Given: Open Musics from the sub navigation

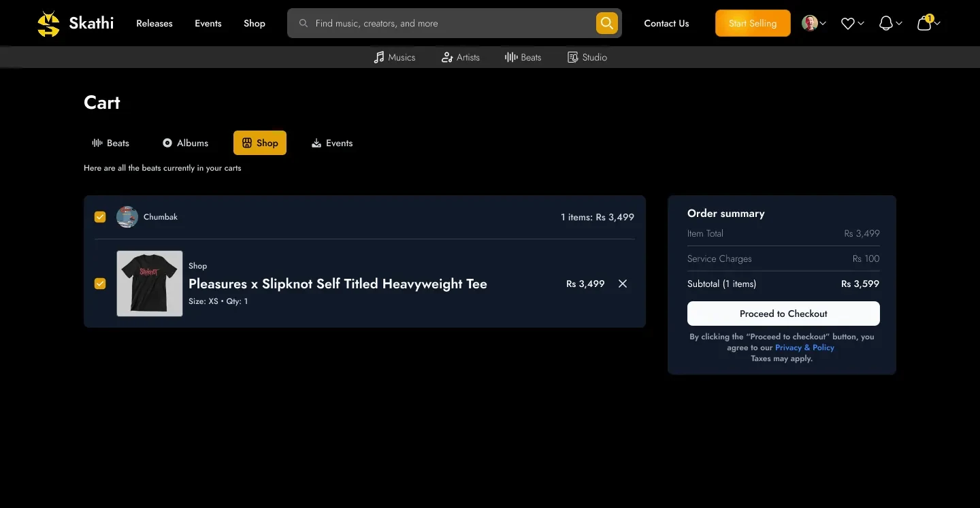Looking at the screenshot, I should tap(394, 57).
